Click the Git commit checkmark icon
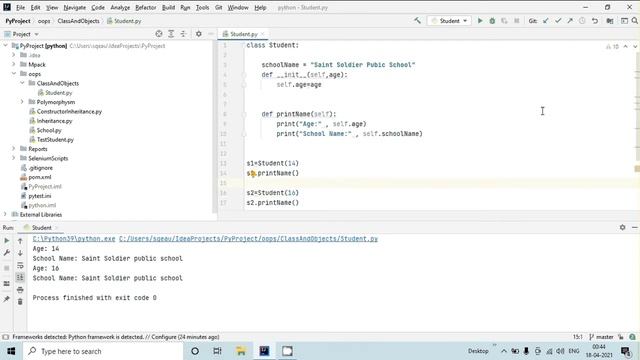The height and width of the screenshot is (360, 640). pos(558,21)
